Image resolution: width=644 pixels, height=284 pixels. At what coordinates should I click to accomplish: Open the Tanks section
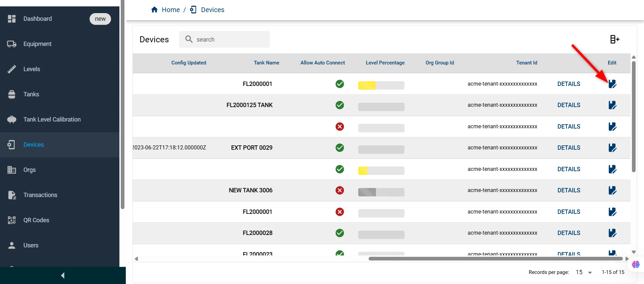coord(60,94)
